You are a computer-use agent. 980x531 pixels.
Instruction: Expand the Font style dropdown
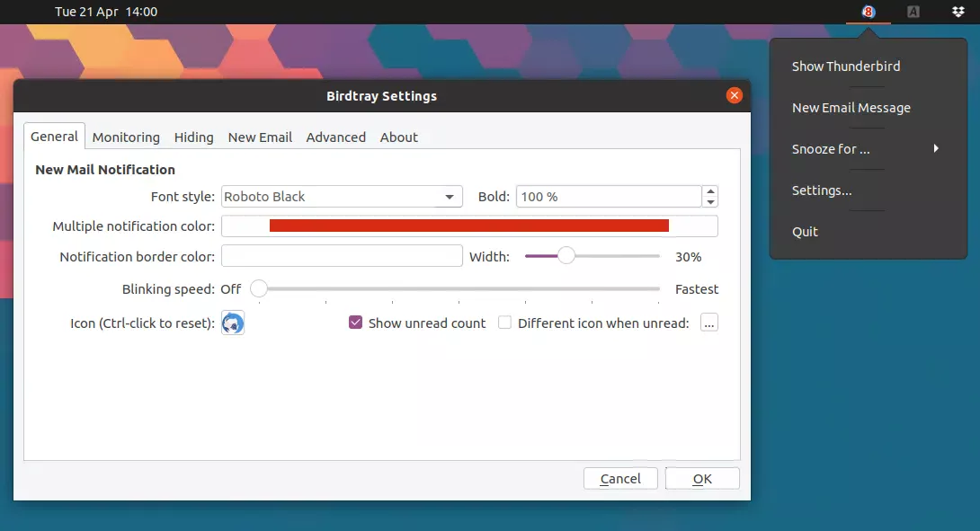(342, 197)
